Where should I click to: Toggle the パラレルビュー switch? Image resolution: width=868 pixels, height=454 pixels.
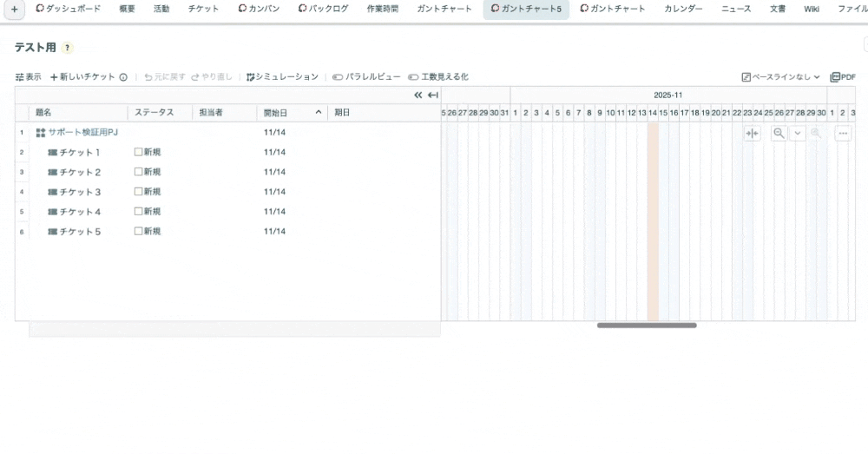337,77
